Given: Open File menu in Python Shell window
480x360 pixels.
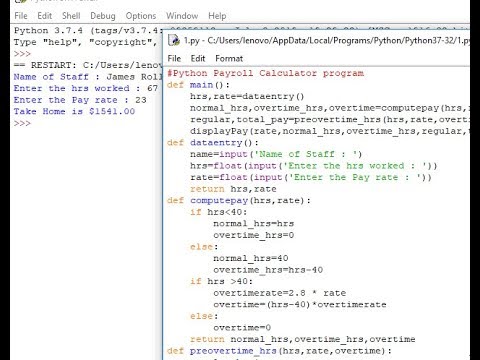Looking at the screenshot, I should [x=21, y=16].
